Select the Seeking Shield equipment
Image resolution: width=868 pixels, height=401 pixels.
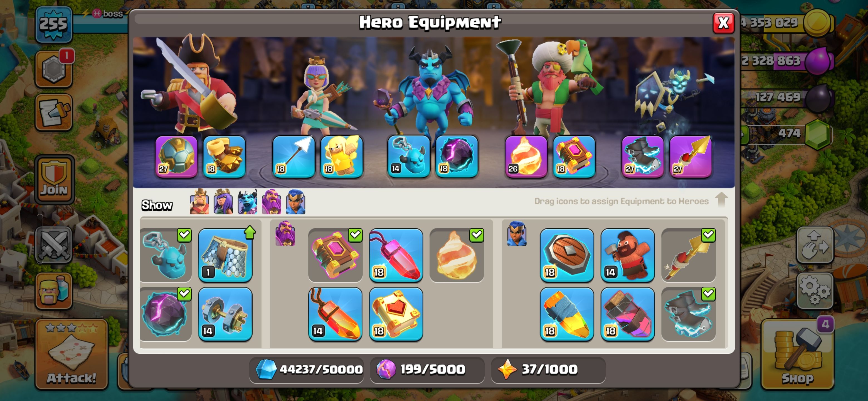[567, 255]
